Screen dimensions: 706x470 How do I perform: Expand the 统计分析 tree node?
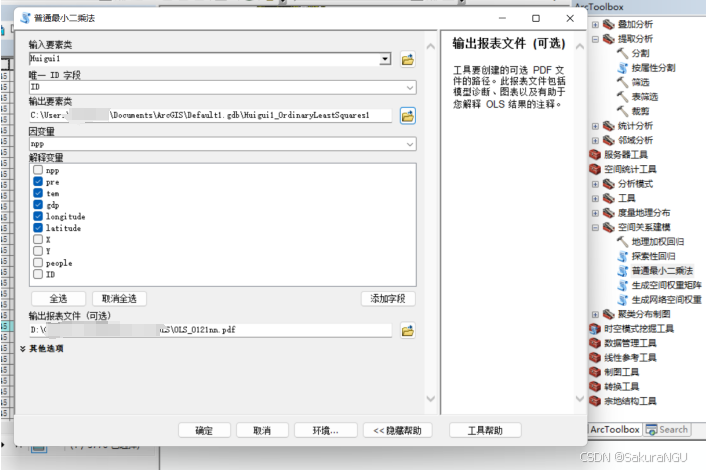point(595,126)
